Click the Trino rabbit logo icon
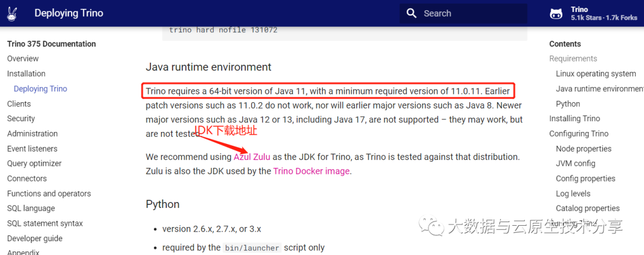The image size is (644, 255). click(x=13, y=14)
